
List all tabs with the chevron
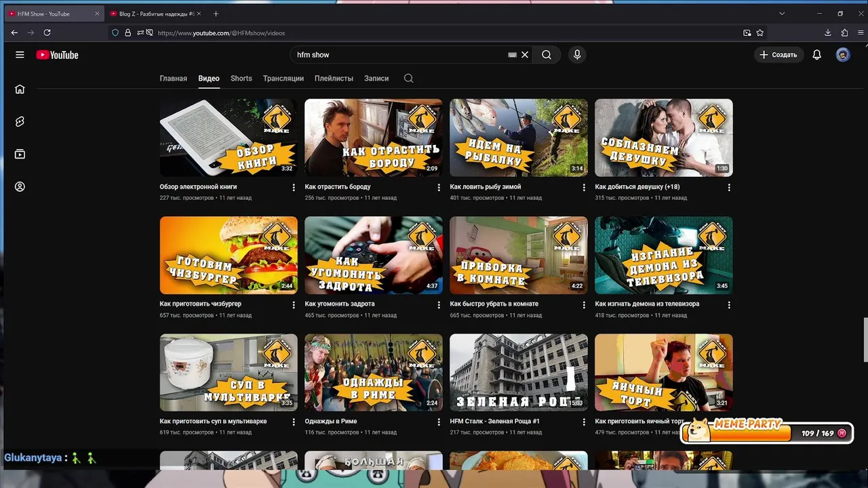(782, 14)
